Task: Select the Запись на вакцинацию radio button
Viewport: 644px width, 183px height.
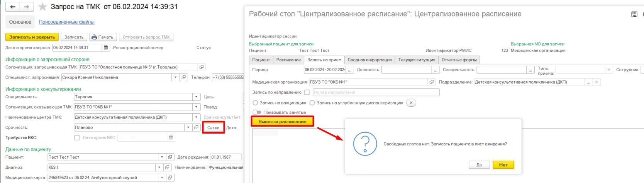Action: tap(255, 103)
